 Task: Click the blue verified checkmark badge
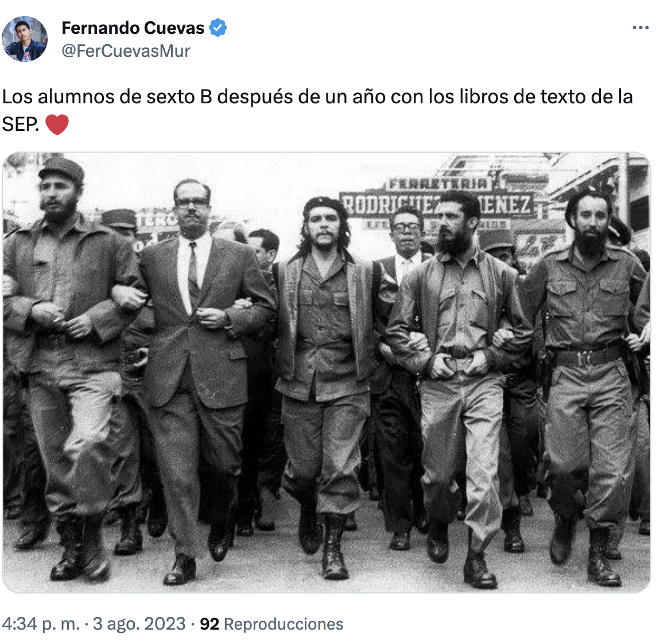(218, 28)
